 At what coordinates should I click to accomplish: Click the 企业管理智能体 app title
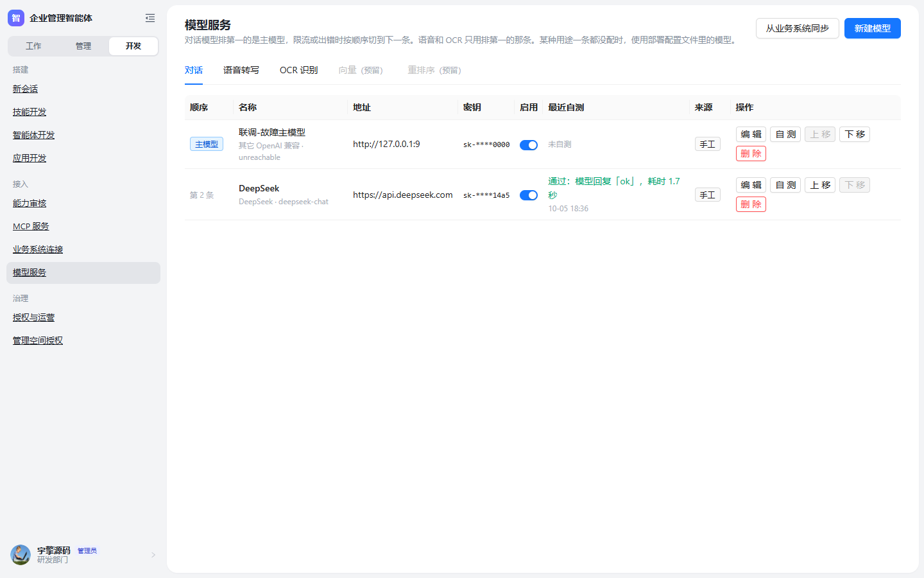pos(61,18)
